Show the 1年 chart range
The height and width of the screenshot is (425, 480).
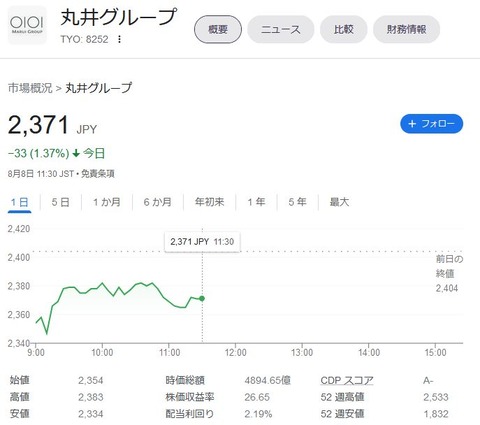tap(256, 202)
